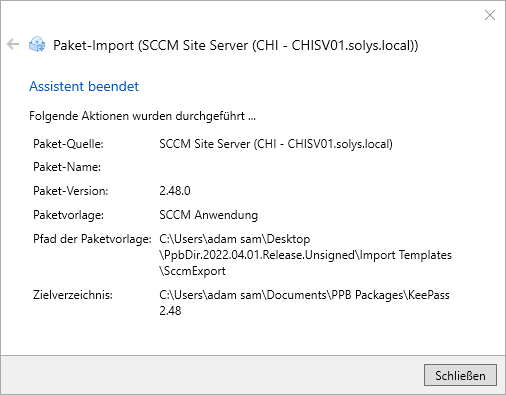The width and height of the screenshot is (506, 395).
Task: Click the Import Templates path line
Action: pyautogui.click(x=305, y=255)
